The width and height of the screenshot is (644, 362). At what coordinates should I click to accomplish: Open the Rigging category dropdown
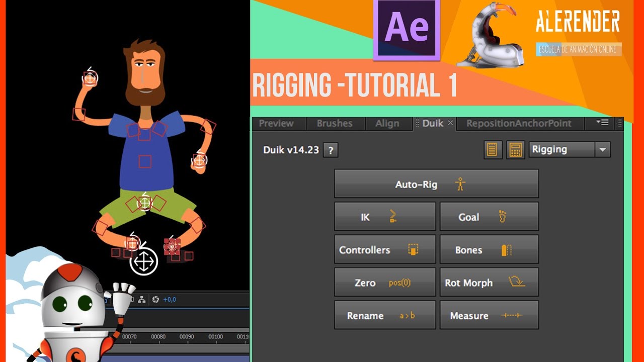coord(570,149)
